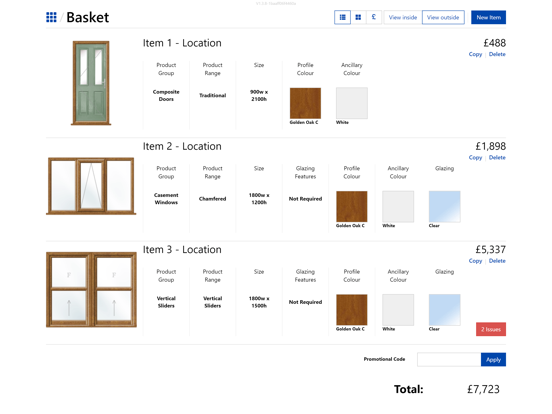
Task: Copy Item 1 composite door
Action: [x=475, y=54]
